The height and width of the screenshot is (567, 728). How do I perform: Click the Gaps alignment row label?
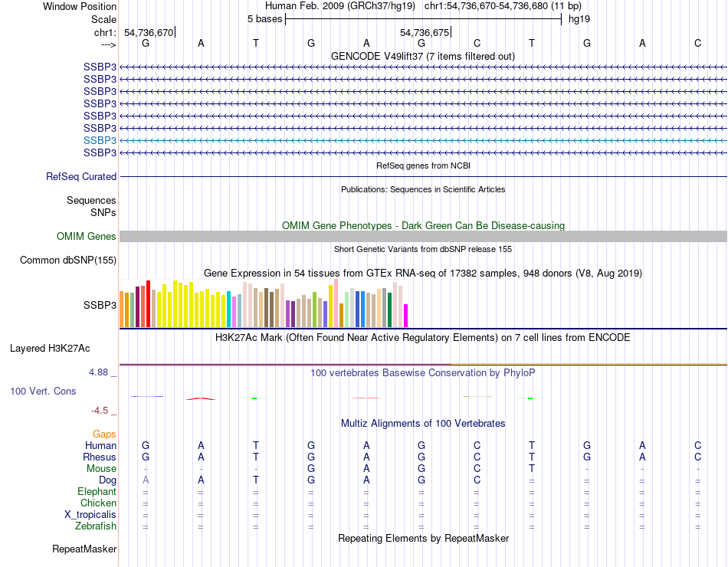(x=104, y=434)
